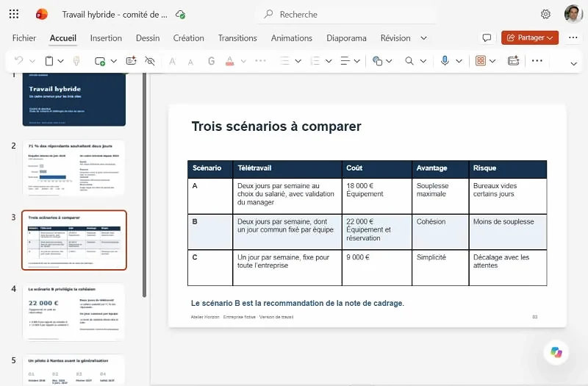Screen dimensions: 588x386
Task: Open the settings gear
Action: [x=545, y=14]
